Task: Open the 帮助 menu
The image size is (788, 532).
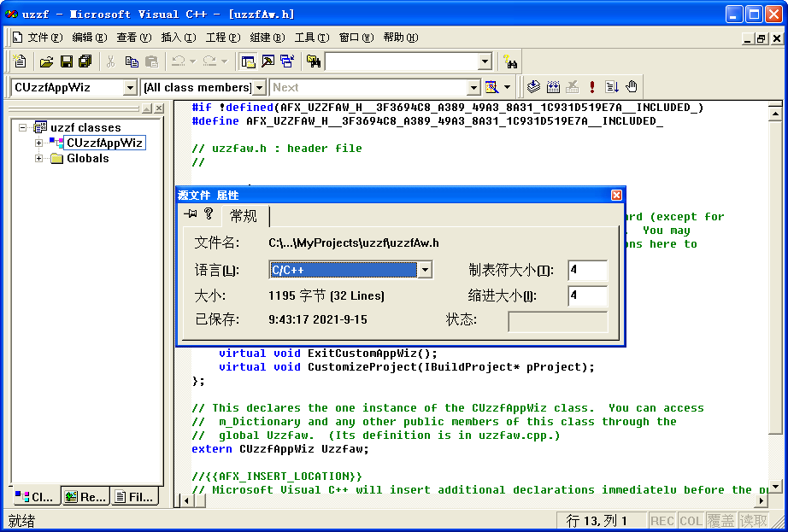Action: click(x=401, y=38)
